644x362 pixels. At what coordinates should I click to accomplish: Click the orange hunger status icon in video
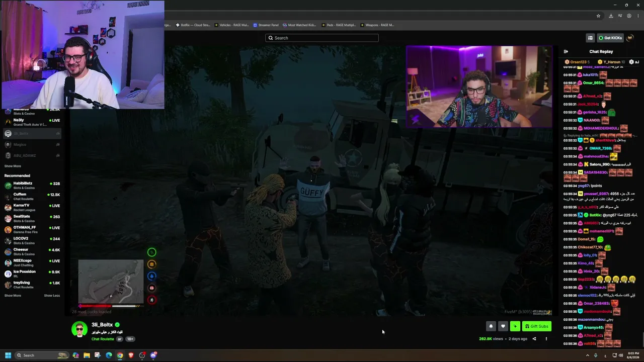(151, 264)
